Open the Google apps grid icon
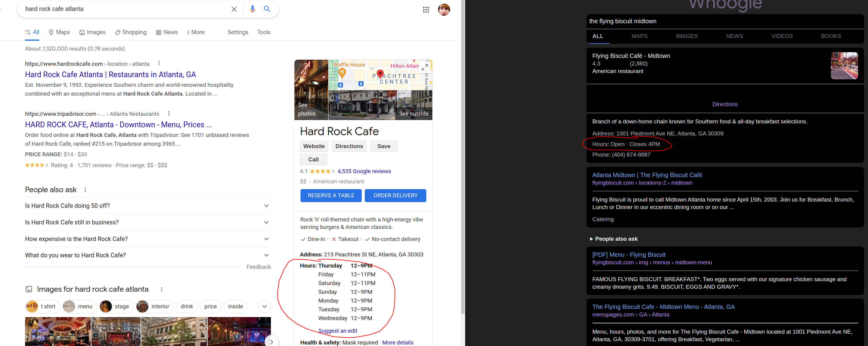This screenshot has height=346, width=868. coord(426,10)
